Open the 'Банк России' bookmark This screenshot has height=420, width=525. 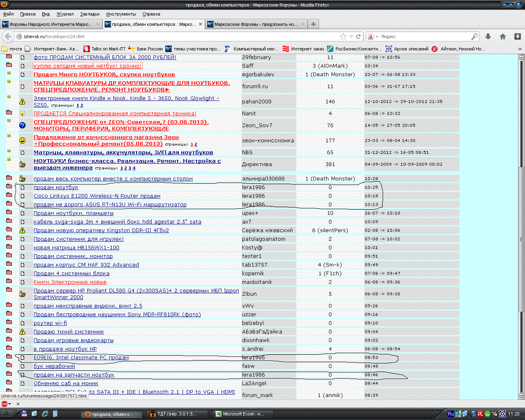pos(146,49)
